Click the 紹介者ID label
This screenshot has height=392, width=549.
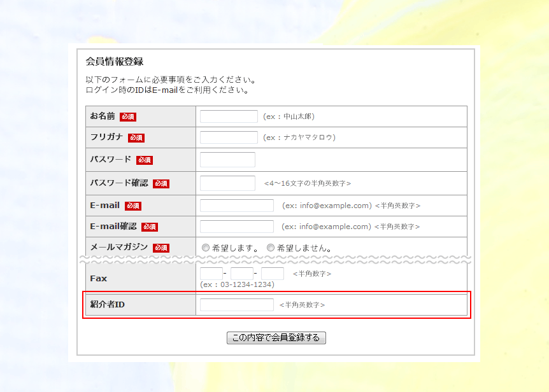[x=108, y=305]
